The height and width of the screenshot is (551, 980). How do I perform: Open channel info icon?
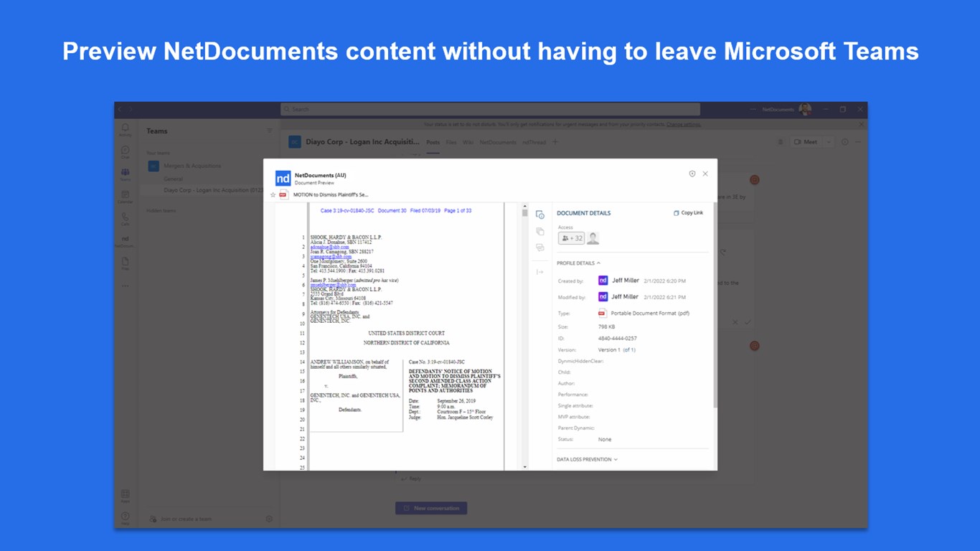pos(844,142)
